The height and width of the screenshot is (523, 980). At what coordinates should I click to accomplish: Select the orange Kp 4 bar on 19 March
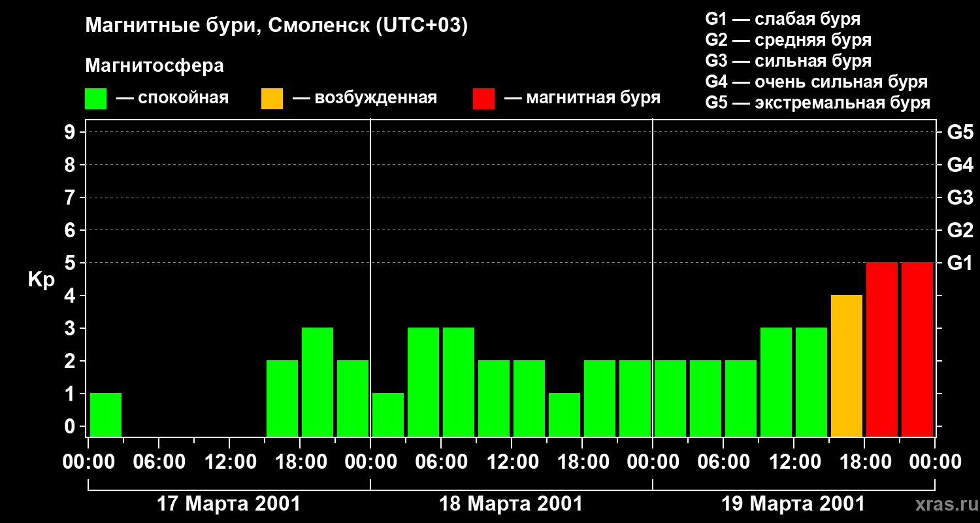pos(847,365)
